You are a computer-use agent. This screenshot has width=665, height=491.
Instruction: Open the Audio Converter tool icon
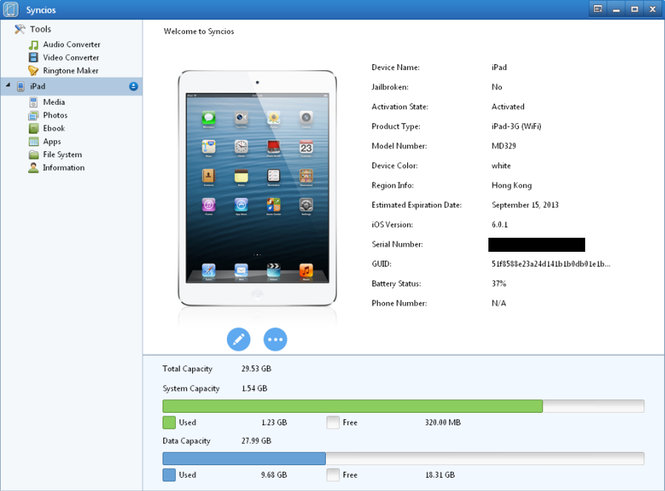pos(34,45)
